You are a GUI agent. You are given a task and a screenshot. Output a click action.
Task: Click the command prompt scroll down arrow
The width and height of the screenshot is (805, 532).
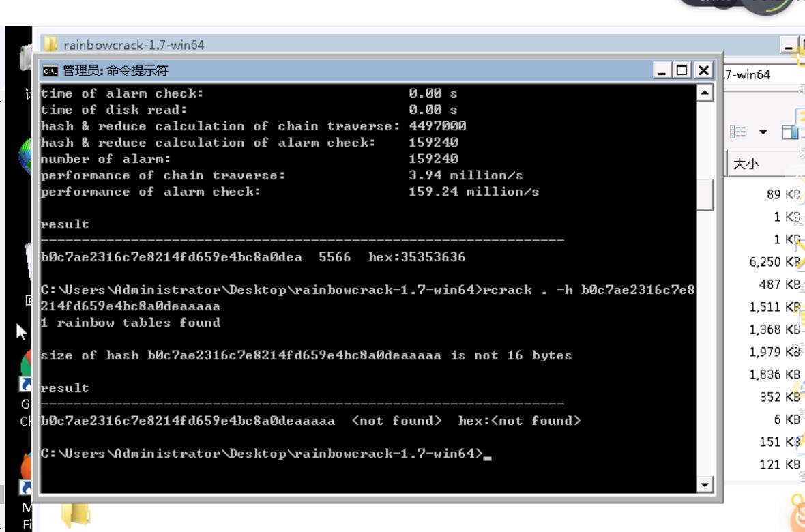click(704, 484)
